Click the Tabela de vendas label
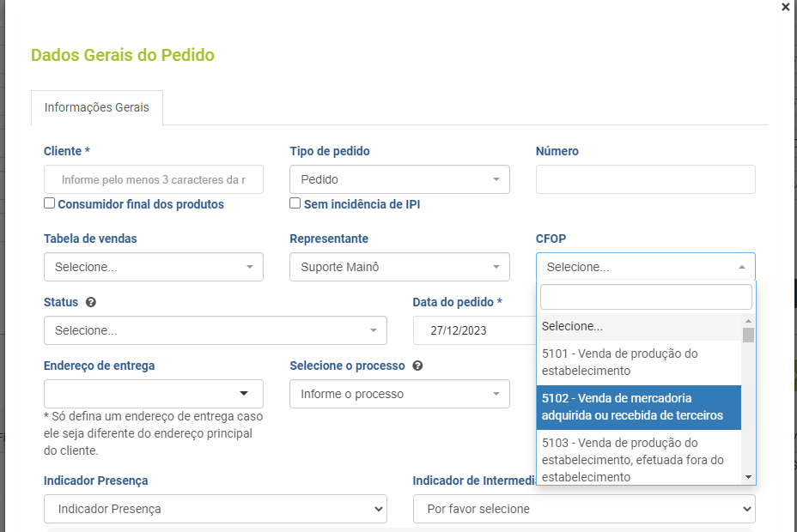797x532 pixels. [90, 239]
